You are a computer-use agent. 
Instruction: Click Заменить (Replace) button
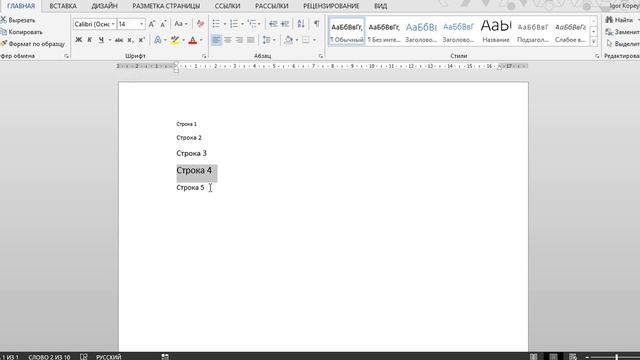tap(622, 32)
